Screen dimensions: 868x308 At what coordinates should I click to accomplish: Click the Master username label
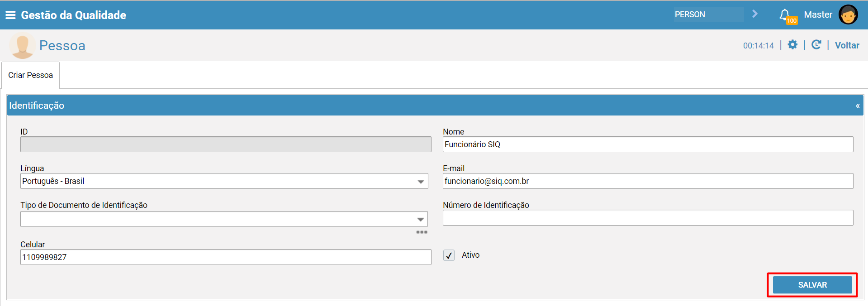[818, 14]
